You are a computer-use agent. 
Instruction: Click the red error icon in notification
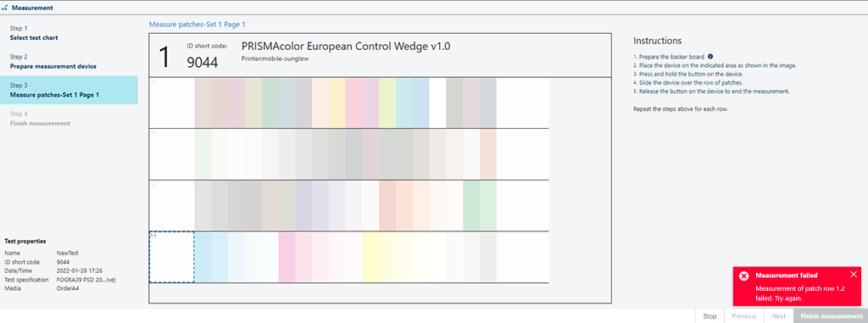pyautogui.click(x=744, y=276)
